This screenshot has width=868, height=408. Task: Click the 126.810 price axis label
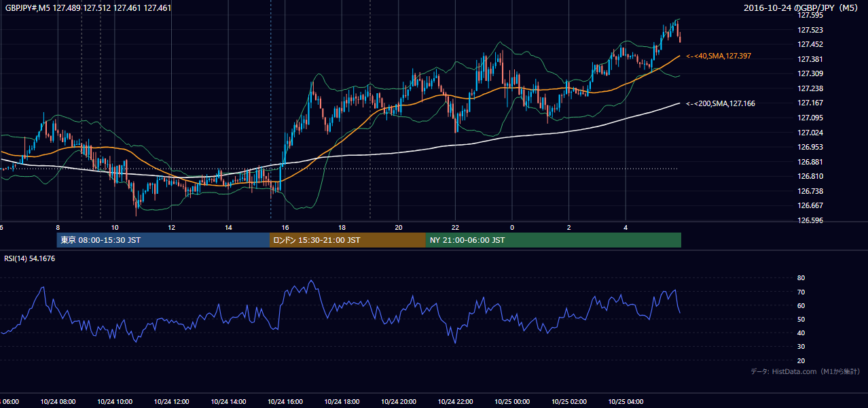[810, 176]
